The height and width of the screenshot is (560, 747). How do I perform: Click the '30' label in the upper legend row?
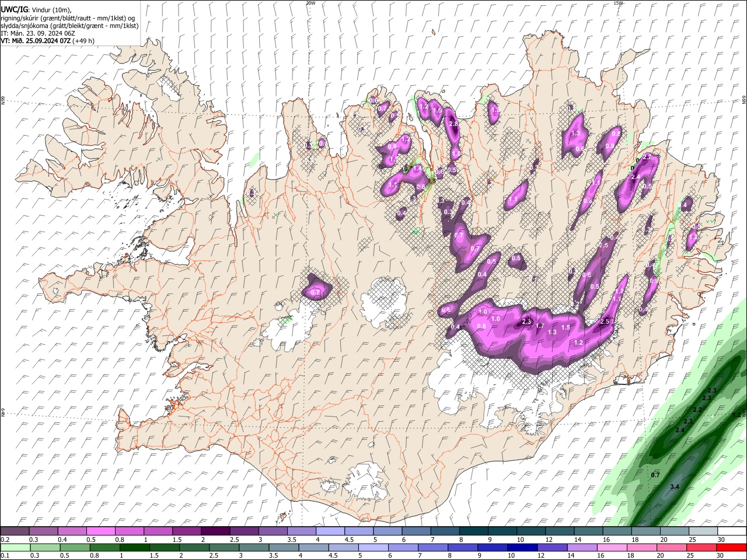pyautogui.click(x=721, y=540)
